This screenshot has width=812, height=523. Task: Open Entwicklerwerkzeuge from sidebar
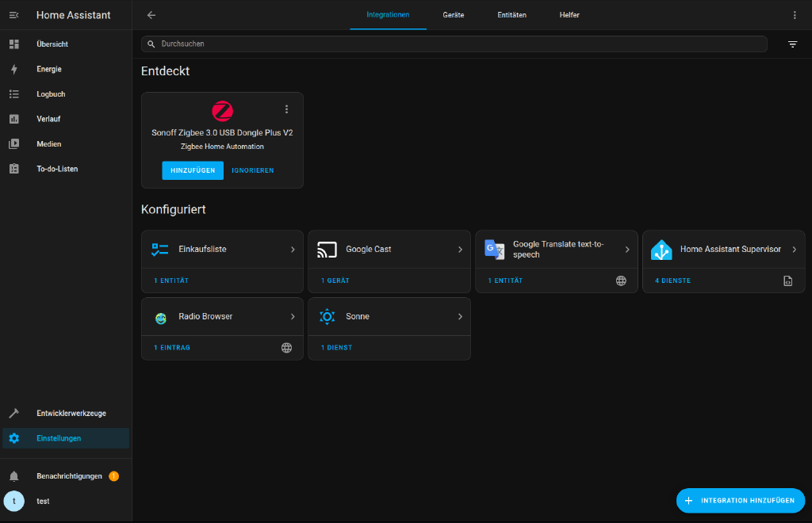(x=71, y=413)
